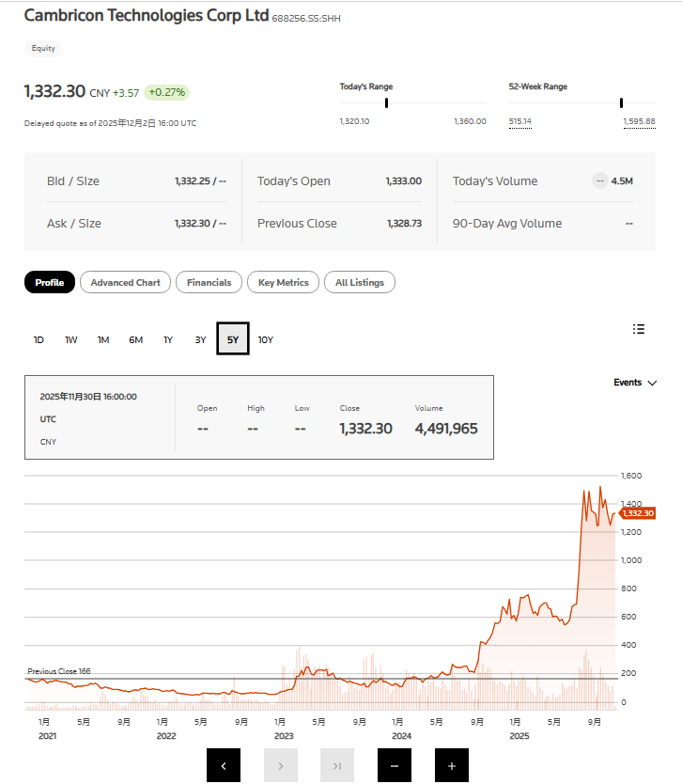Click the chart list menu icon

639,329
